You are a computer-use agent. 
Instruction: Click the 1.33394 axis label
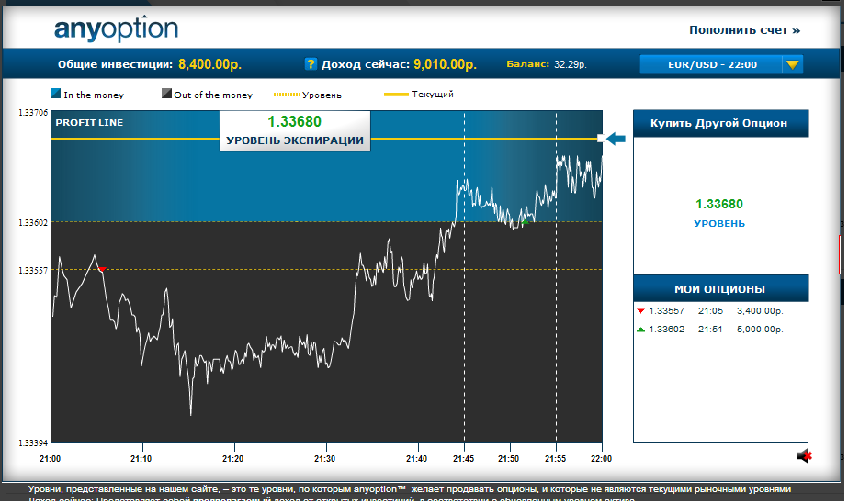(33, 443)
